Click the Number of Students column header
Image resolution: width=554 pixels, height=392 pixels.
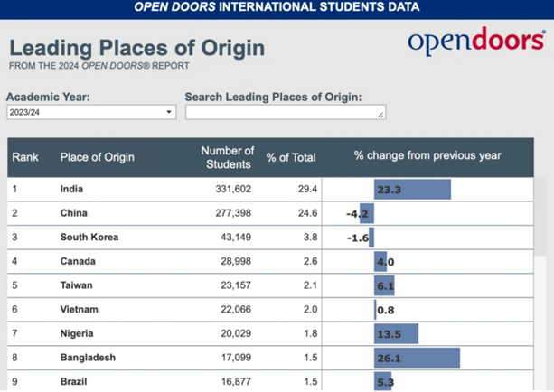click(x=228, y=157)
